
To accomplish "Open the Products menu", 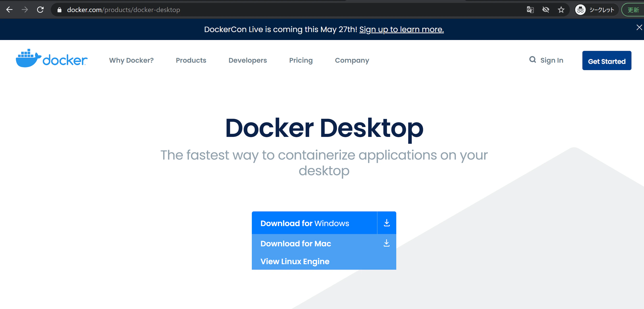I will (191, 60).
